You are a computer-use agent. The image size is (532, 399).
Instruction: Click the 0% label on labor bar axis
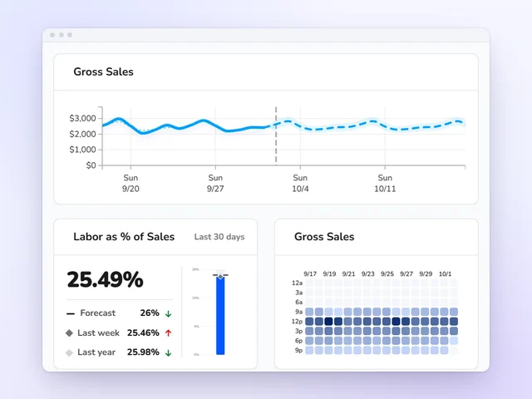(x=196, y=355)
